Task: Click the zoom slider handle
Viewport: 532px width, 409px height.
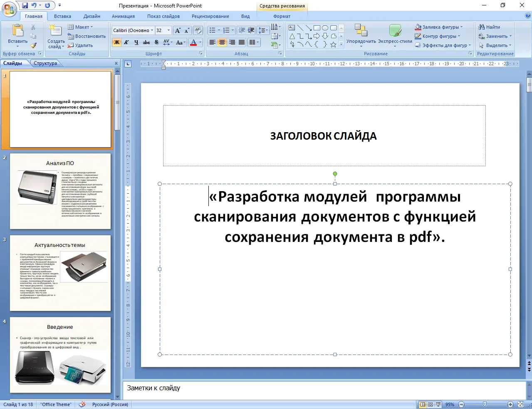Action: click(x=485, y=404)
